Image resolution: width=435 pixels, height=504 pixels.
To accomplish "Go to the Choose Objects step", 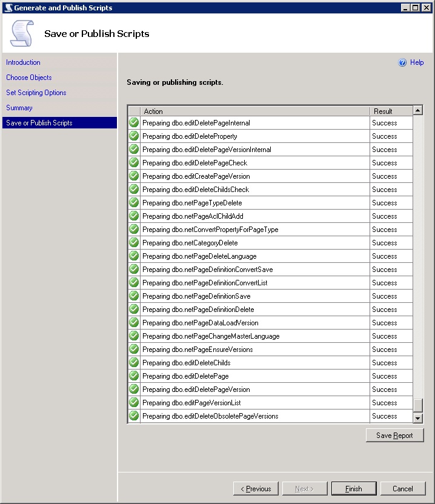I will (29, 78).
